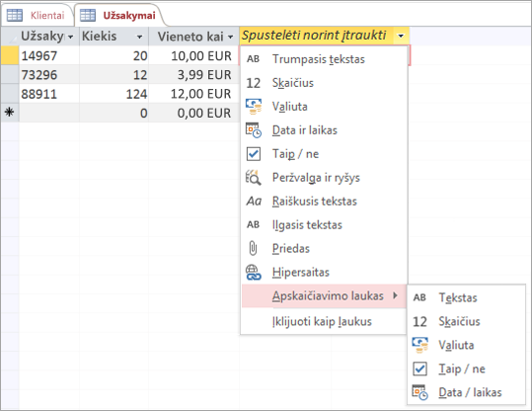The image size is (532, 411).
Task: Select the row selector for order 88911
Action: coord(10,94)
